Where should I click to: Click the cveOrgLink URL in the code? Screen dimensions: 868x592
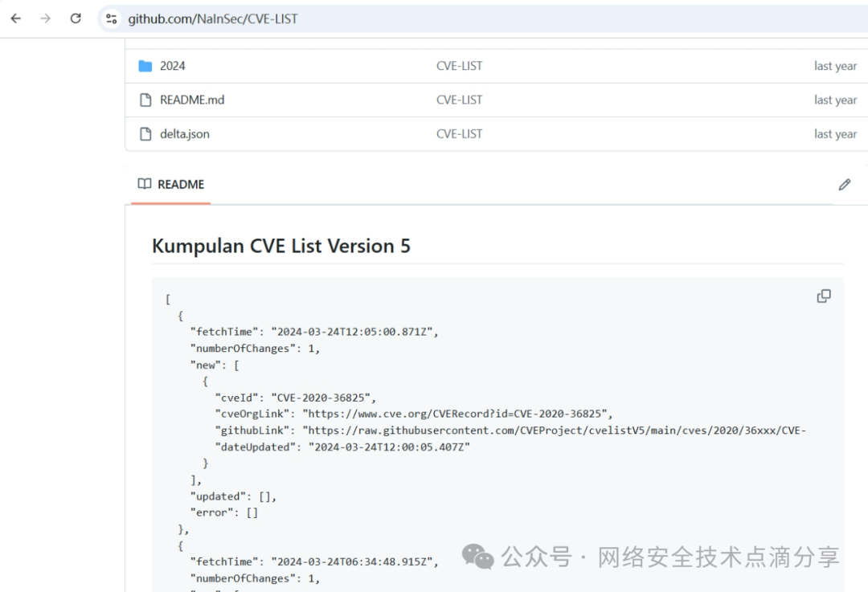(454, 414)
